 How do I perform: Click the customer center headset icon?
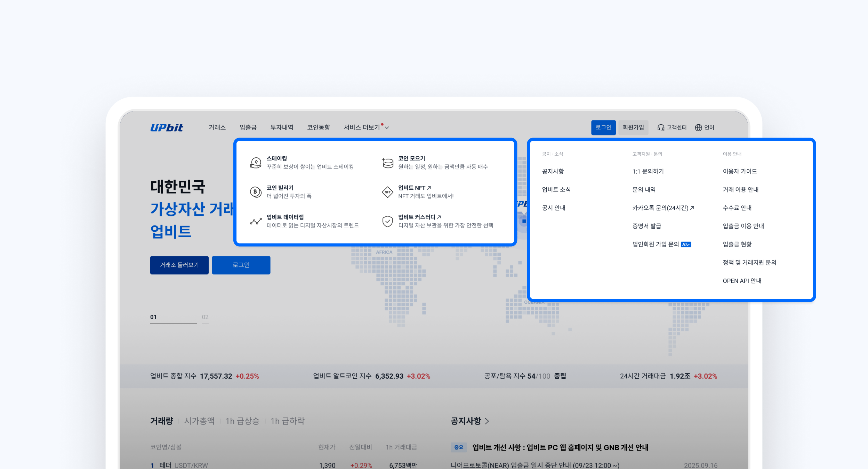tap(661, 128)
